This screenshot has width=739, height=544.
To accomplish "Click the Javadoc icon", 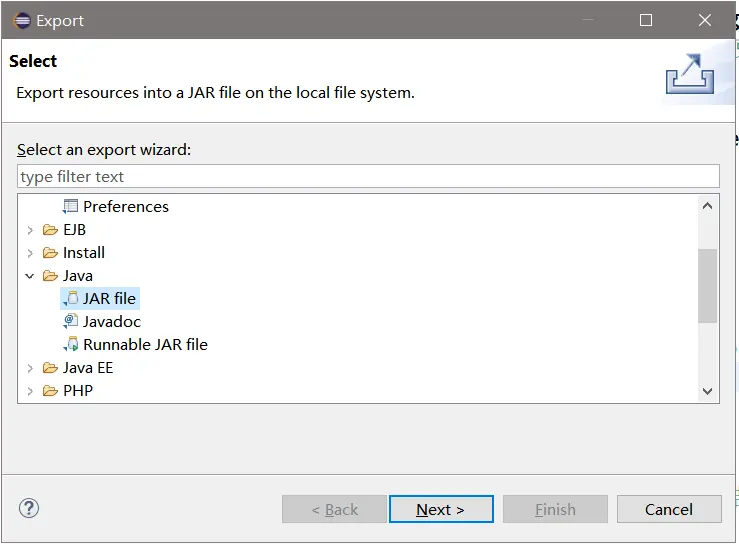I will [x=70, y=321].
